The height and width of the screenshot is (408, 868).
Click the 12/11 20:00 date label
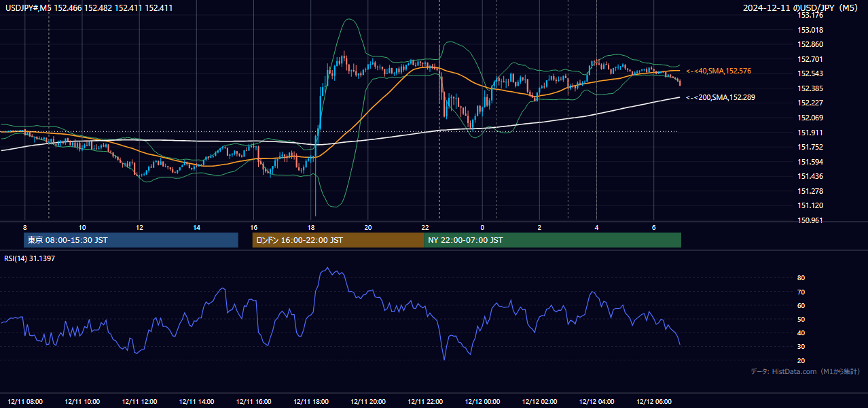pos(368,401)
